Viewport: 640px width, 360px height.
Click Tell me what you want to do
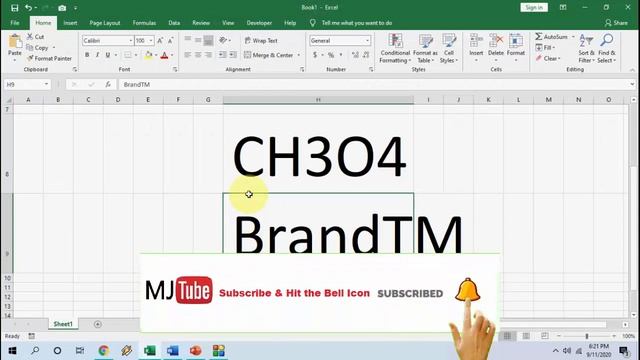tap(357, 23)
